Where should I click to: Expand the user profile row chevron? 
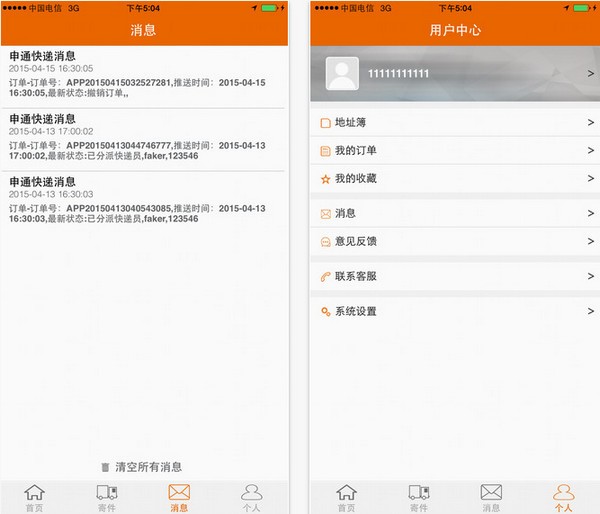(591, 73)
